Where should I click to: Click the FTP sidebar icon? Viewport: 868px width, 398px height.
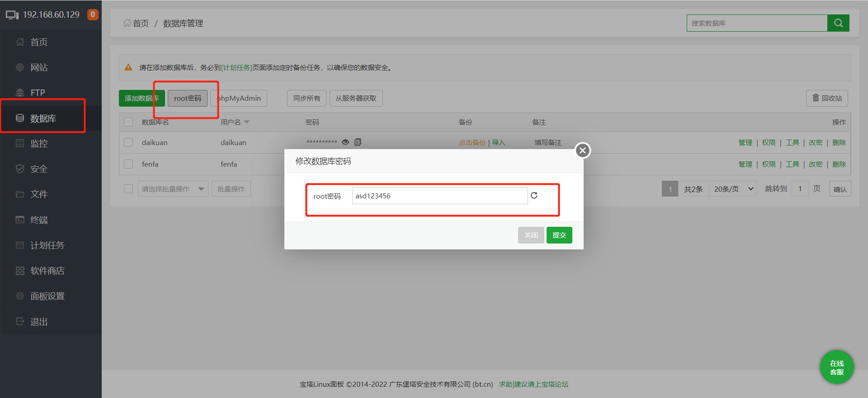(20, 93)
